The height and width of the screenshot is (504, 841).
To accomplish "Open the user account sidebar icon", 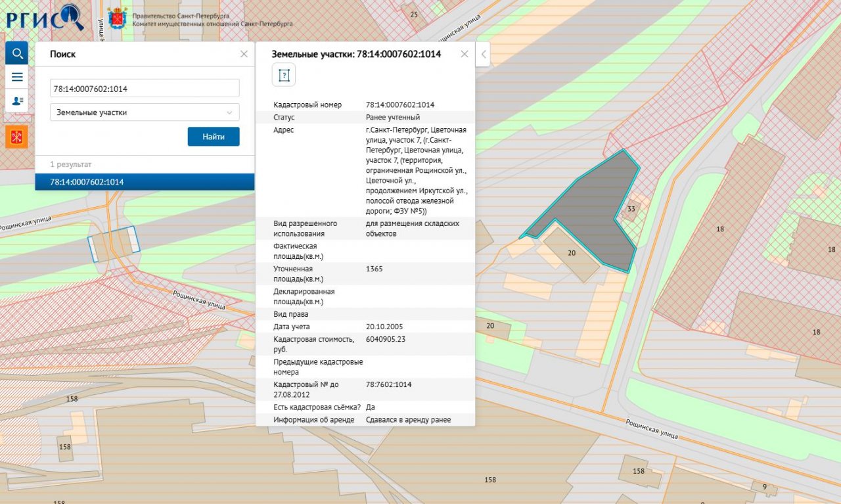I will point(17,101).
